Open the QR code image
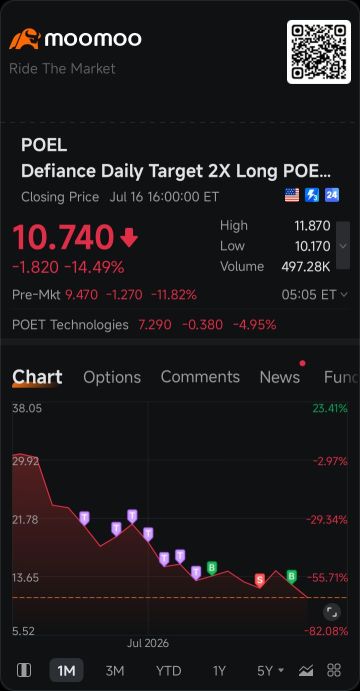The width and height of the screenshot is (360, 691). coord(319,52)
